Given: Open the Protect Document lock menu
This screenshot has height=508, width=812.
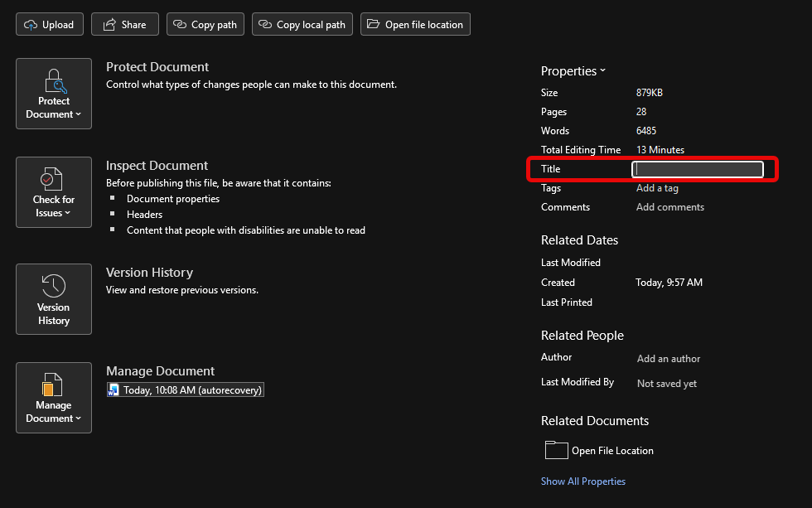Looking at the screenshot, I should (x=54, y=94).
